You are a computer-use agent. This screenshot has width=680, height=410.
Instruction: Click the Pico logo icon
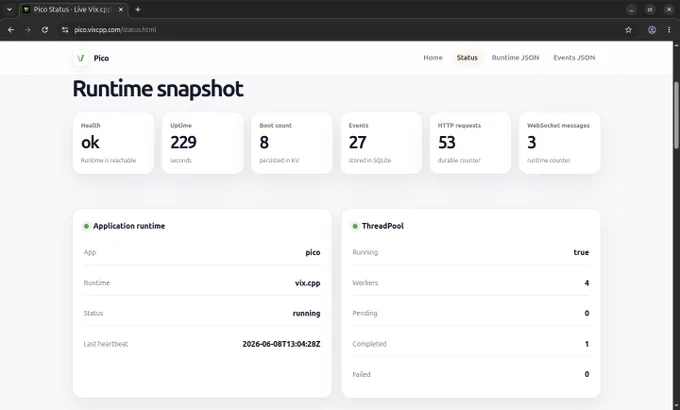(x=81, y=58)
